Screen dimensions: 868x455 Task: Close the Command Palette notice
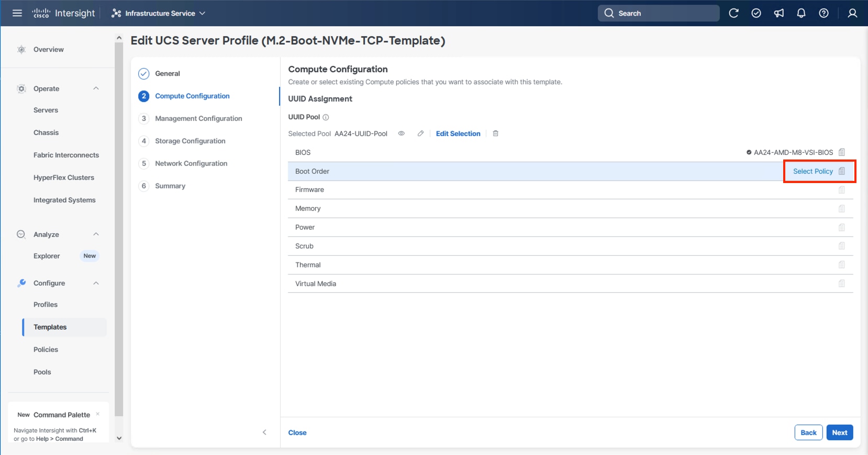point(98,414)
